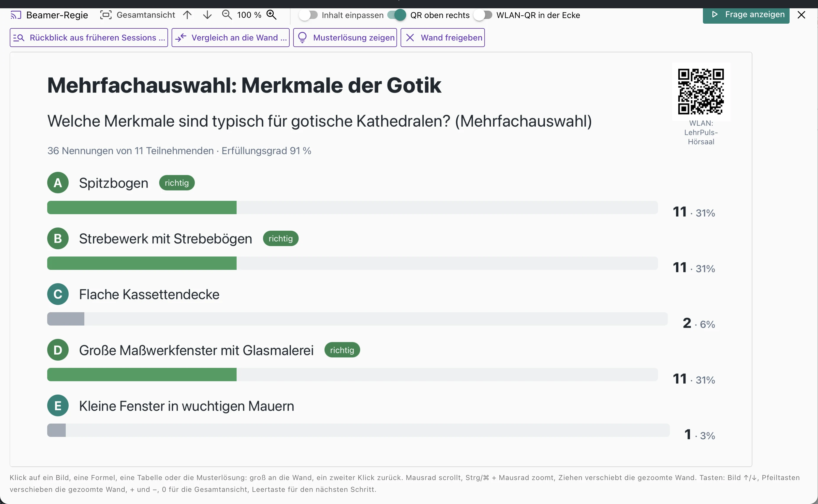Click the Strebewerk mit Strebebögen result bar
Image resolution: width=818 pixels, height=504 pixels.
(353, 263)
